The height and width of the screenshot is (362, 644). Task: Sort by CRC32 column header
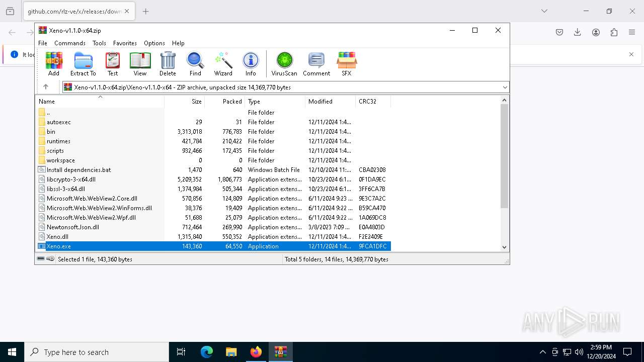[x=373, y=102]
